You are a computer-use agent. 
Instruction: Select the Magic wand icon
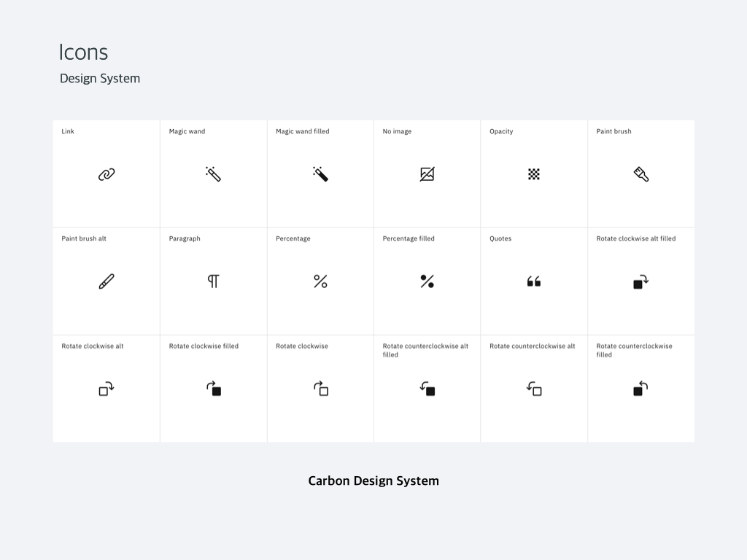pyautogui.click(x=214, y=174)
